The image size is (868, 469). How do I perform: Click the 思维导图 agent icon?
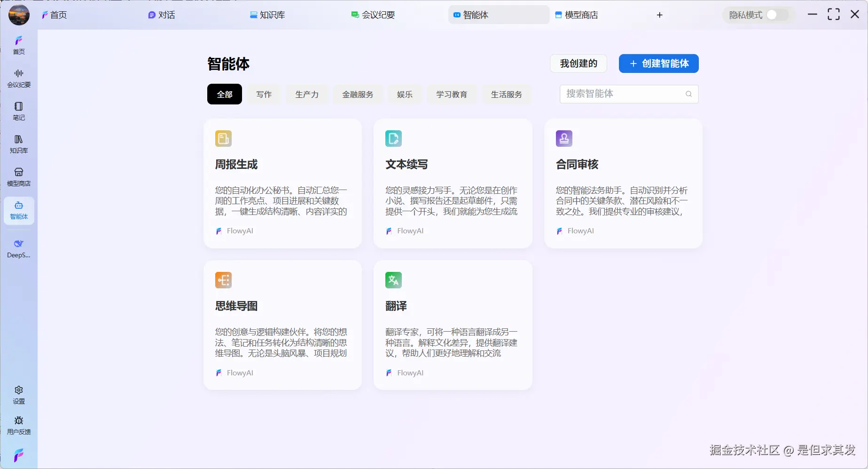coord(223,280)
